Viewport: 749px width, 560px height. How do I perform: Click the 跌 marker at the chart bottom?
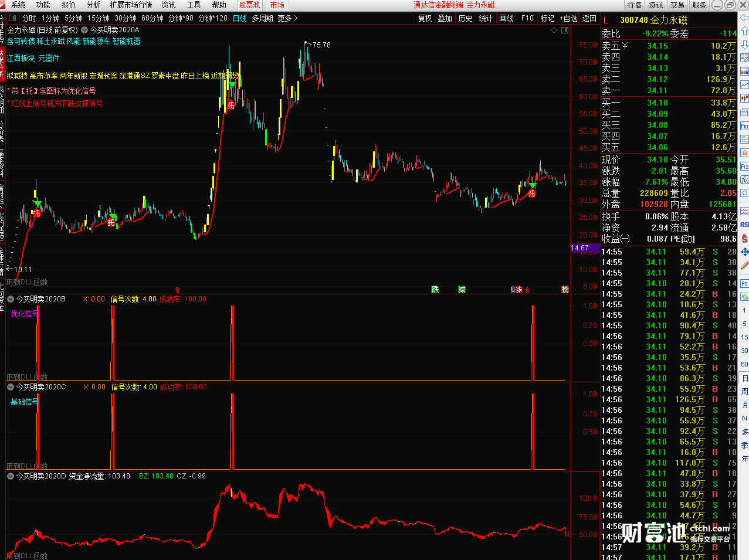[x=435, y=289]
